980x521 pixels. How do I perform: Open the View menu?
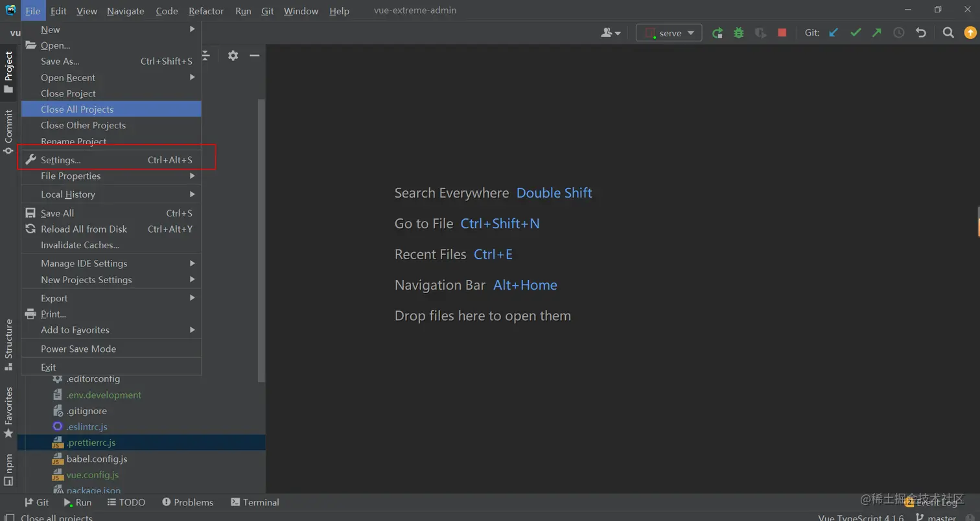click(86, 11)
